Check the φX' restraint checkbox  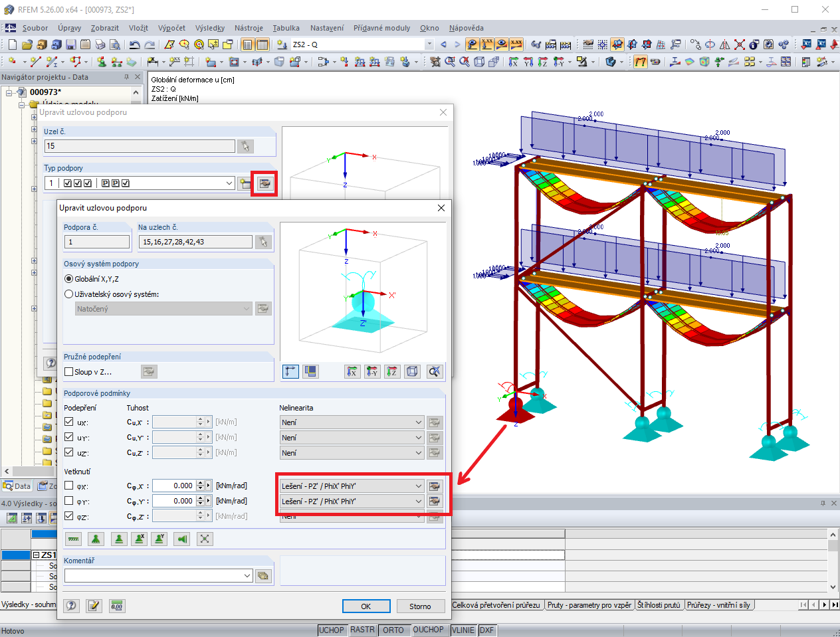pos(68,486)
